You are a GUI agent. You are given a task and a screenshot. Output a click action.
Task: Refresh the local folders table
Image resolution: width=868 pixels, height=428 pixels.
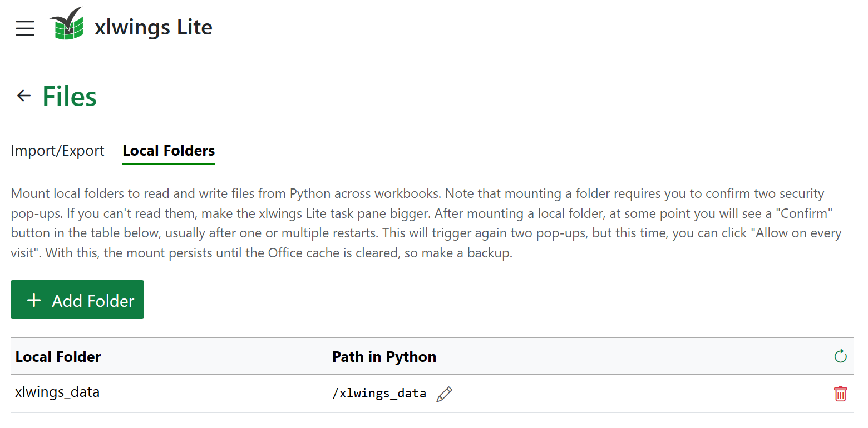[840, 356]
